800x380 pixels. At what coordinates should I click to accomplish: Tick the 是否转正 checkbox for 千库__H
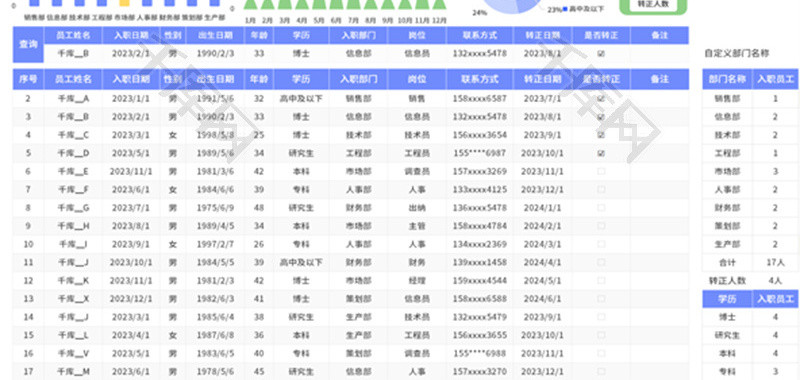[601, 226]
